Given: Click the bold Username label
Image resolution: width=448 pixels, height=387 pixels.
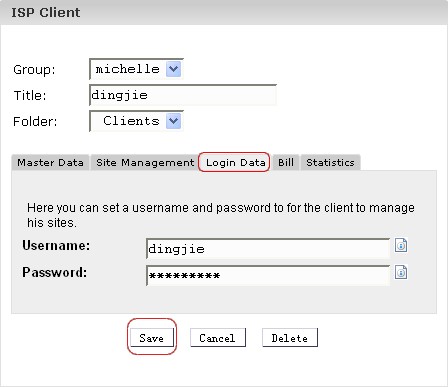Looking at the screenshot, I should [56, 245].
